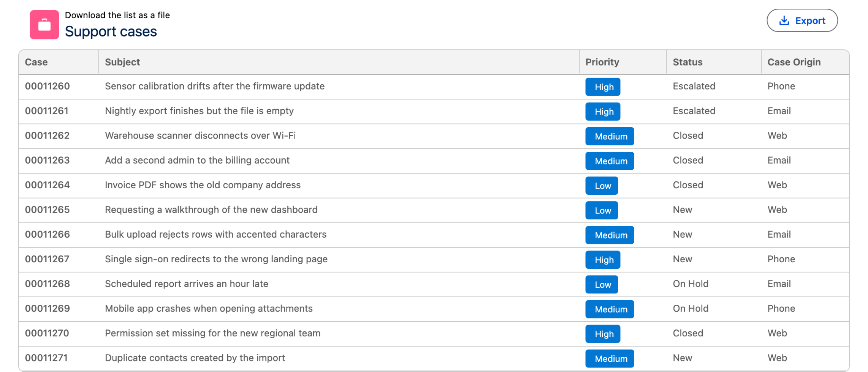
Task: Select subject 'Single sign-on redirects to the wrong landing page'
Action: coord(216,259)
